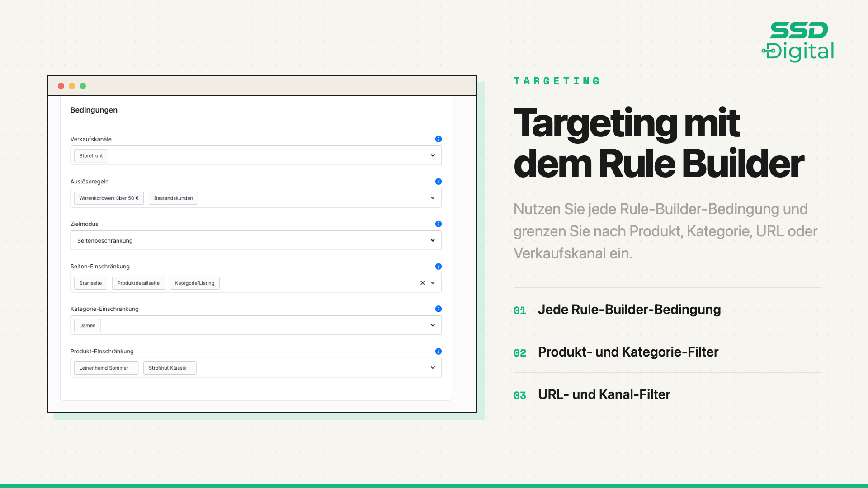Click the Auslöseregeln field label

pos(90,182)
